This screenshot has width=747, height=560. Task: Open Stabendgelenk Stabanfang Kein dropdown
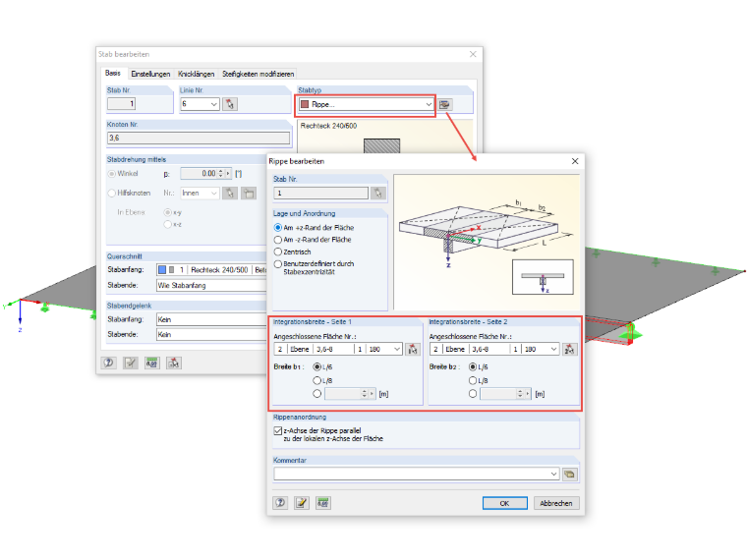pos(212,319)
